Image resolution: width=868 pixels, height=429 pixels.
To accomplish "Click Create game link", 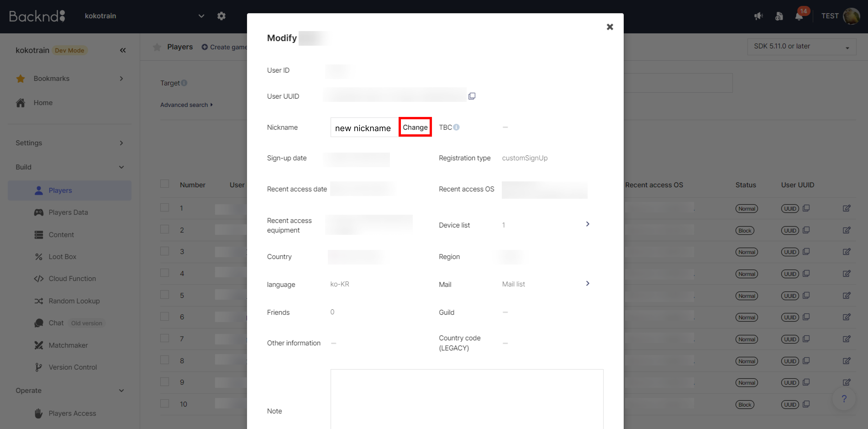I will [224, 47].
